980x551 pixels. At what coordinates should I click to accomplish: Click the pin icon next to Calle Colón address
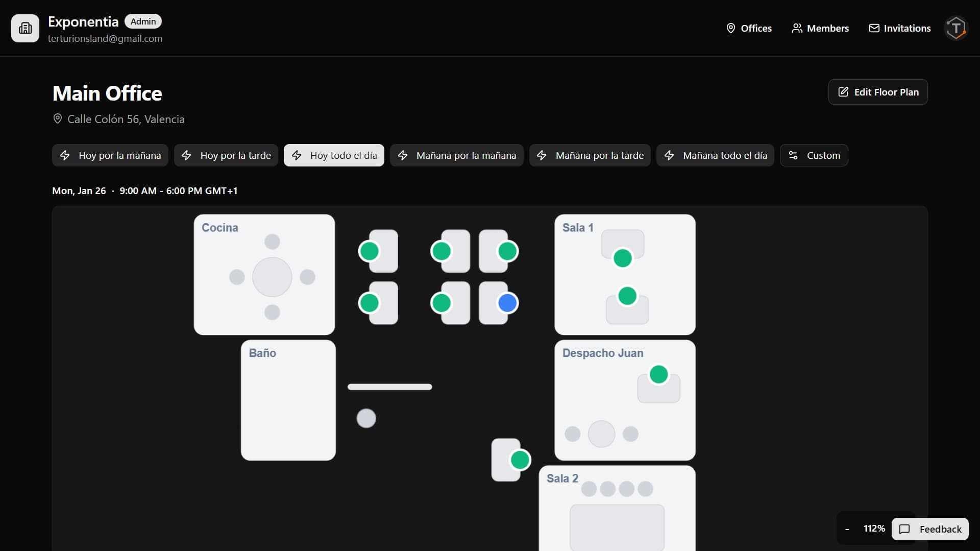[57, 118]
